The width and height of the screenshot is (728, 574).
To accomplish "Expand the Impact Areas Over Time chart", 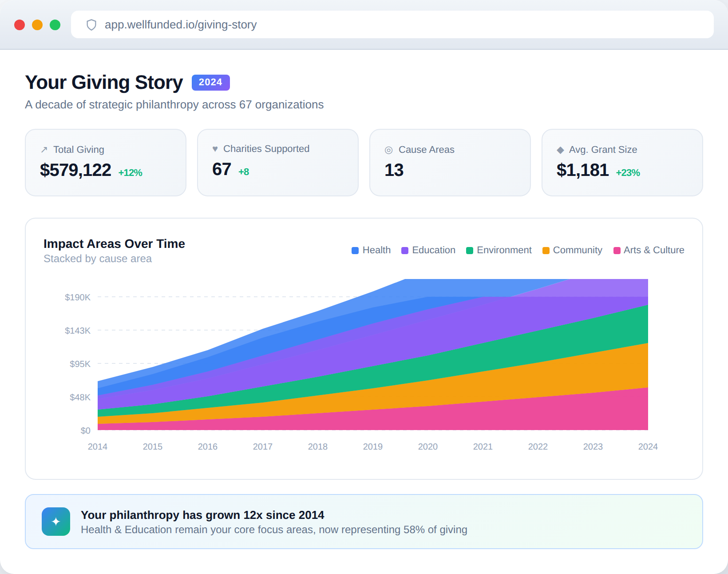I will (x=114, y=243).
